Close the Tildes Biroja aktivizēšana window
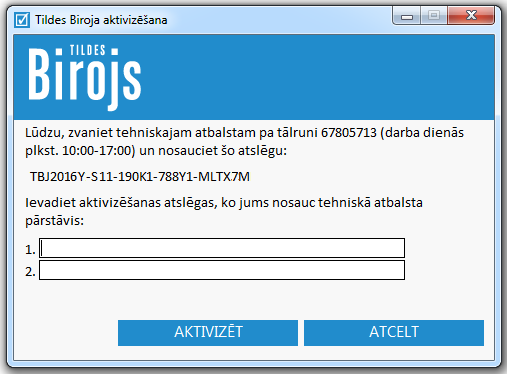The height and width of the screenshot is (374, 507). pos(471,15)
